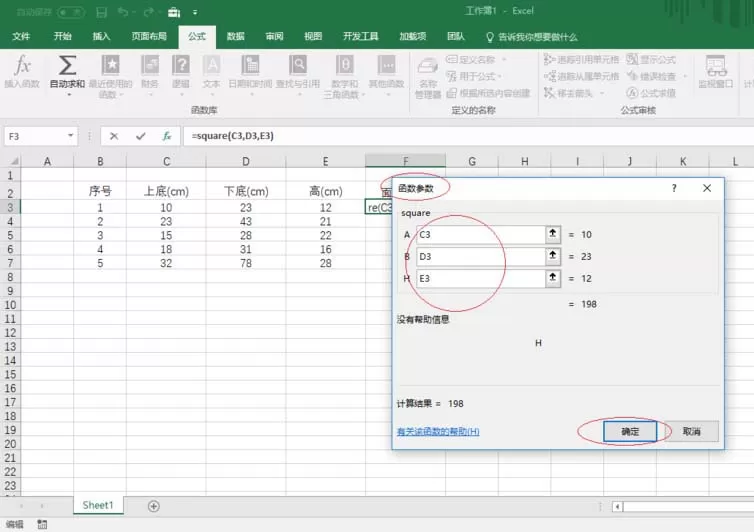
Task: Toggle the AutoSave switch in title bar
Action: pyautogui.click(x=71, y=12)
